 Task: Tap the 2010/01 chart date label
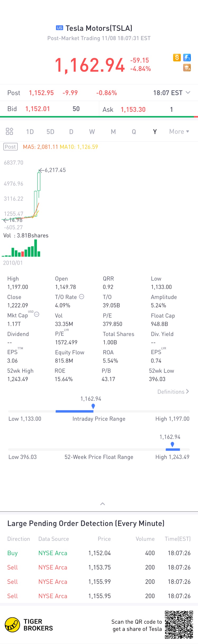[x=13, y=263]
